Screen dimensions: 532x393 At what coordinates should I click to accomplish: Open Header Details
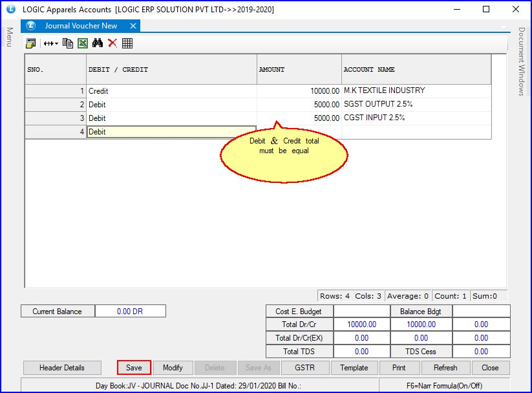pyautogui.click(x=62, y=368)
